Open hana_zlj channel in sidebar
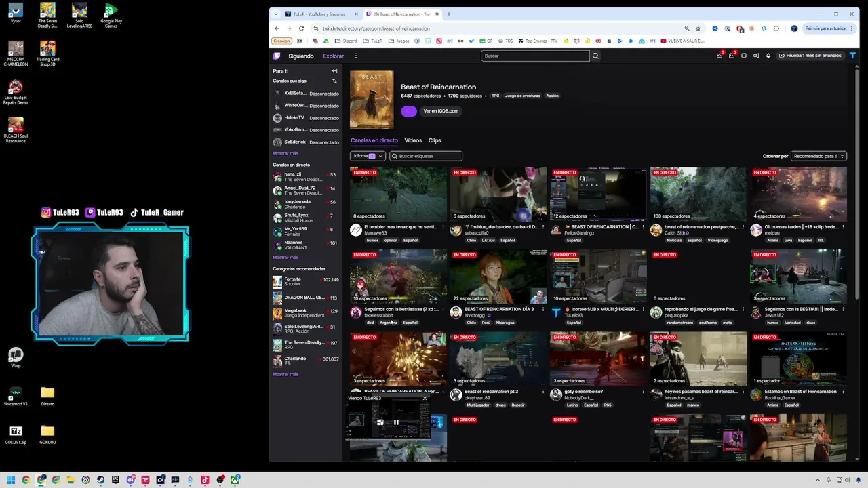Viewport: 868px width, 488px height. click(x=304, y=177)
